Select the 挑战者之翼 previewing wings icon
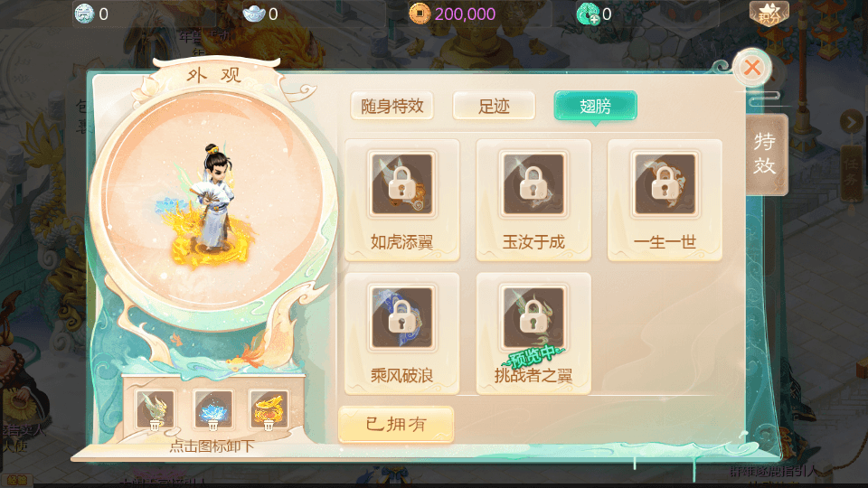The image size is (868, 488). click(533, 317)
